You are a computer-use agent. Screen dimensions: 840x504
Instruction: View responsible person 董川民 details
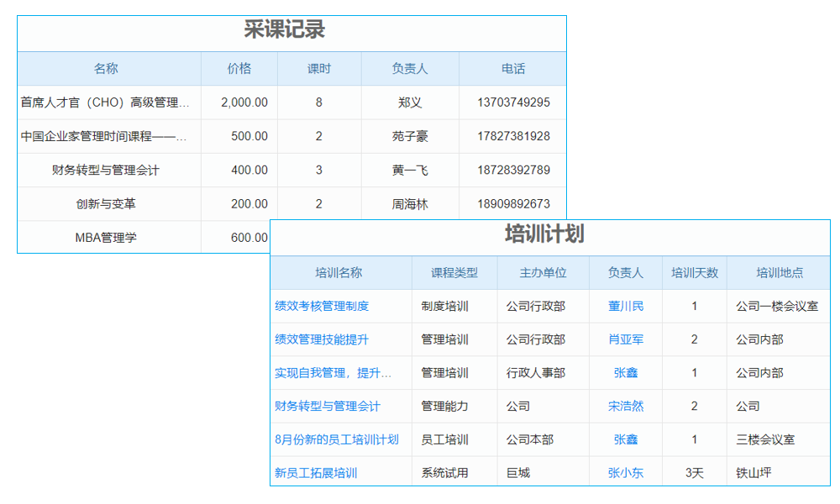pyautogui.click(x=625, y=307)
